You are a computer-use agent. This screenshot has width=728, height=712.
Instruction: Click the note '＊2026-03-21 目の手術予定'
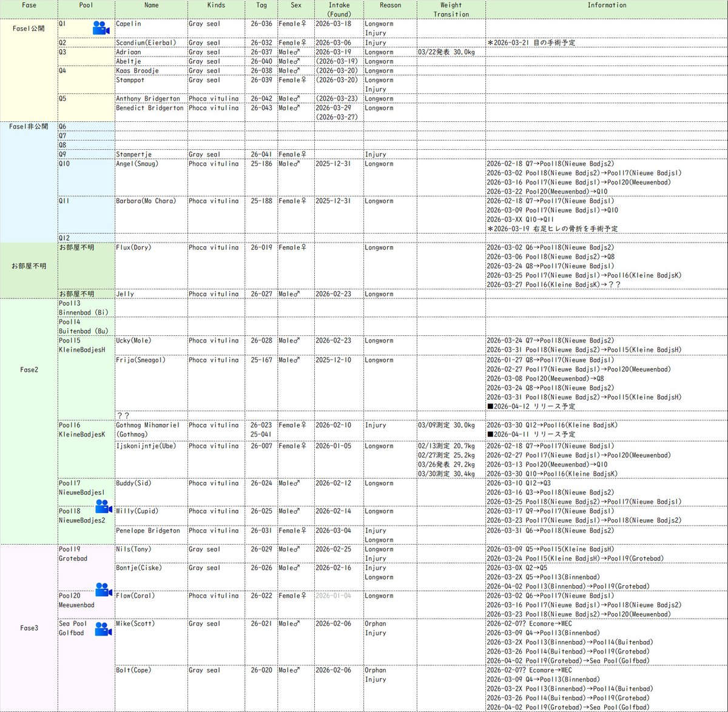[x=531, y=42]
